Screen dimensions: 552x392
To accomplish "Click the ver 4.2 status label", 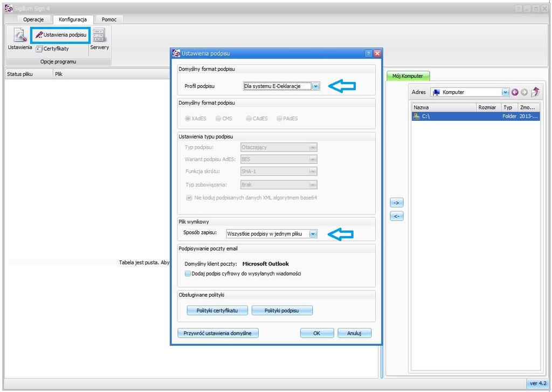I will click(538, 383).
